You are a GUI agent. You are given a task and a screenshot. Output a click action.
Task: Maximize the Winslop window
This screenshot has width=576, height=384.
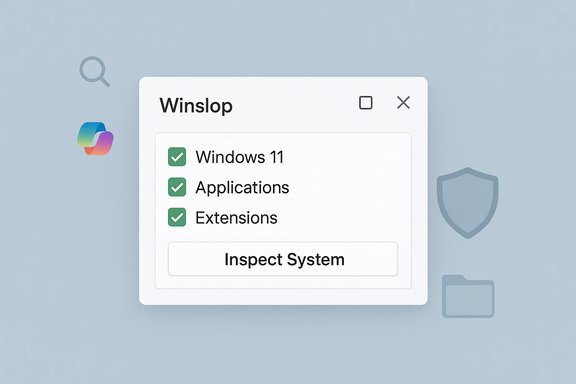point(366,103)
